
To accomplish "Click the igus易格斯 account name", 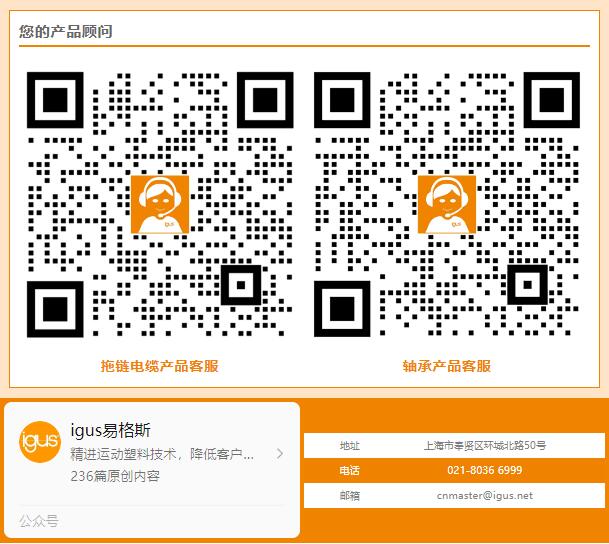I will [110, 430].
